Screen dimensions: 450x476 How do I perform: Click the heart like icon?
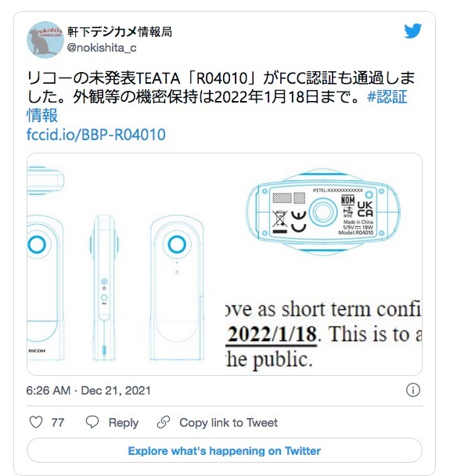36,422
